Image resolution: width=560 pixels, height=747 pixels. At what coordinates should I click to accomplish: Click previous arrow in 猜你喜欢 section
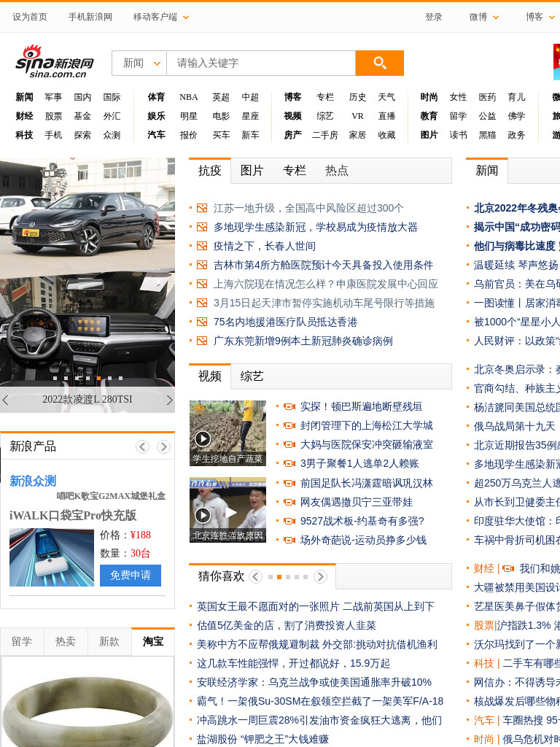256,577
